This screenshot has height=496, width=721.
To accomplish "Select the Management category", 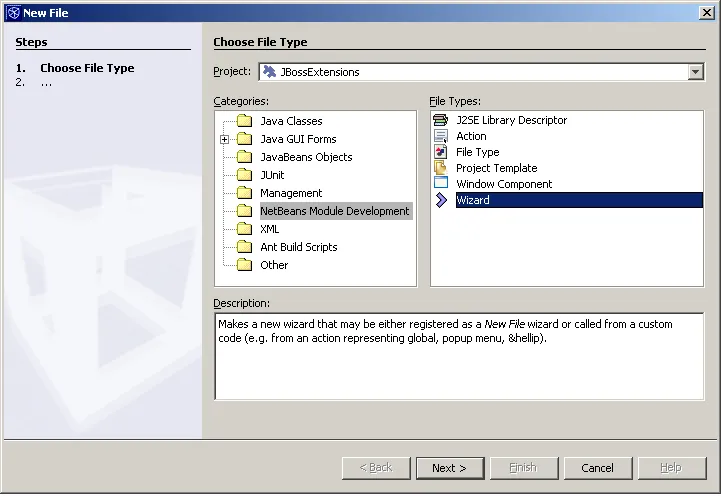I will pos(291,193).
